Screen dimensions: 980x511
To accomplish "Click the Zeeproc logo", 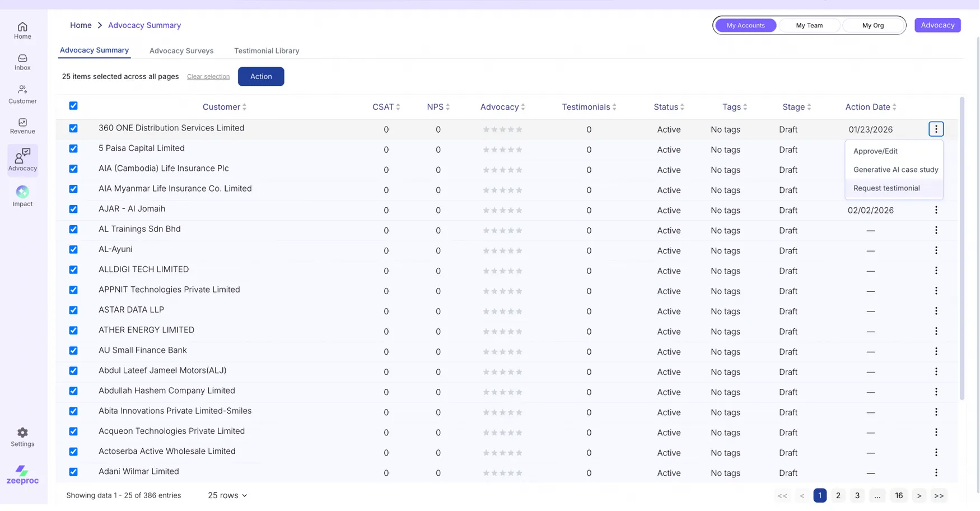I will (22, 475).
